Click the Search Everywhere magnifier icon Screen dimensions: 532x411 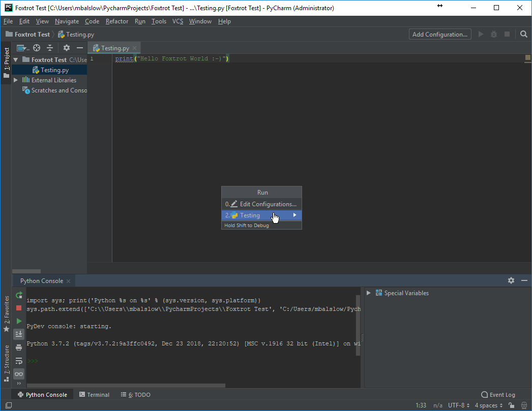click(524, 35)
